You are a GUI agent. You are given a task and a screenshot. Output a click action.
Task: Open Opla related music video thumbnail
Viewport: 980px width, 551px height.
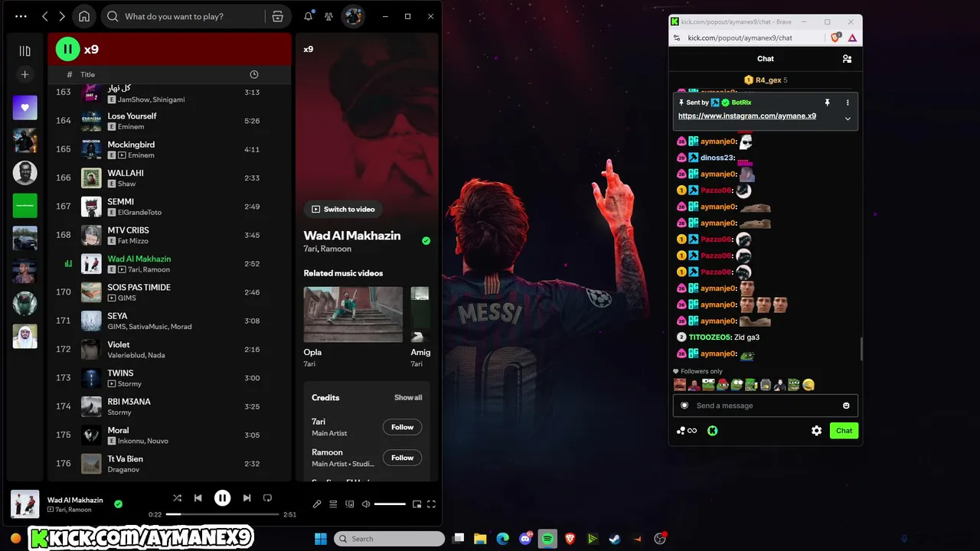click(353, 314)
